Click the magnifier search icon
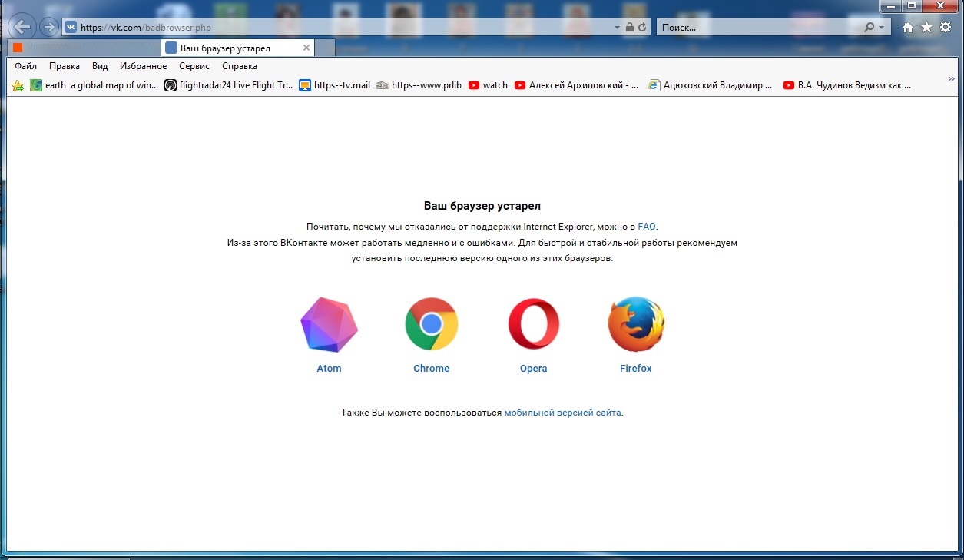Viewport: 964px width, 560px height. point(869,28)
